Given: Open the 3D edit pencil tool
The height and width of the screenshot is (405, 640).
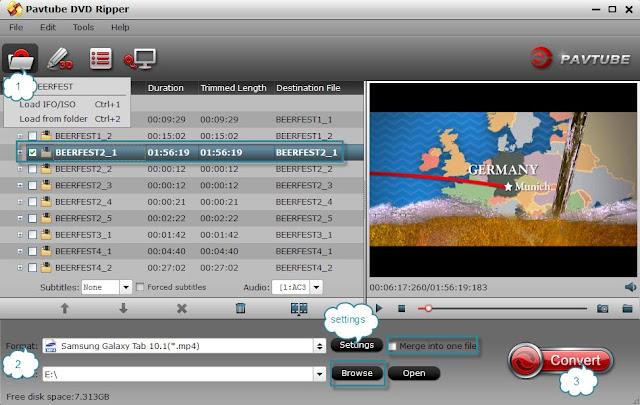Looking at the screenshot, I should 60,59.
